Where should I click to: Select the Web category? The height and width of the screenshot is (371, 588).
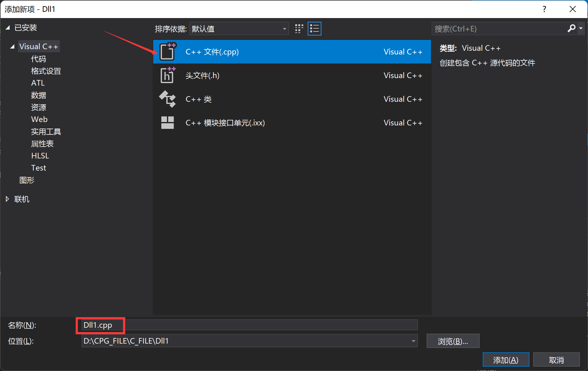(39, 120)
